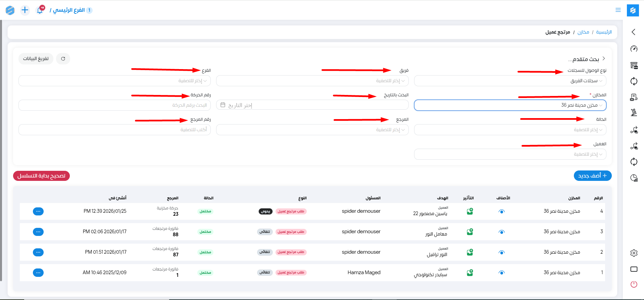Open the المخازن warehouse dropdown
This screenshot has width=644, height=300.
coord(510,105)
